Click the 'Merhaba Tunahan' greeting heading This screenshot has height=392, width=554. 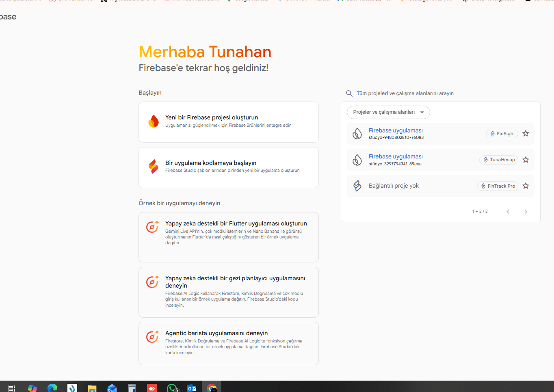tap(205, 52)
